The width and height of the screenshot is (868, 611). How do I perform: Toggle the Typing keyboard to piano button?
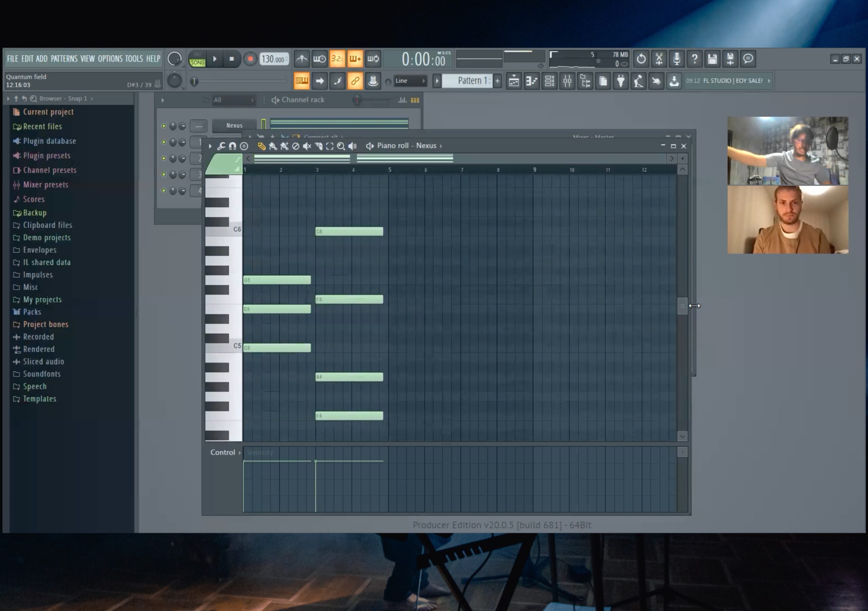click(302, 81)
